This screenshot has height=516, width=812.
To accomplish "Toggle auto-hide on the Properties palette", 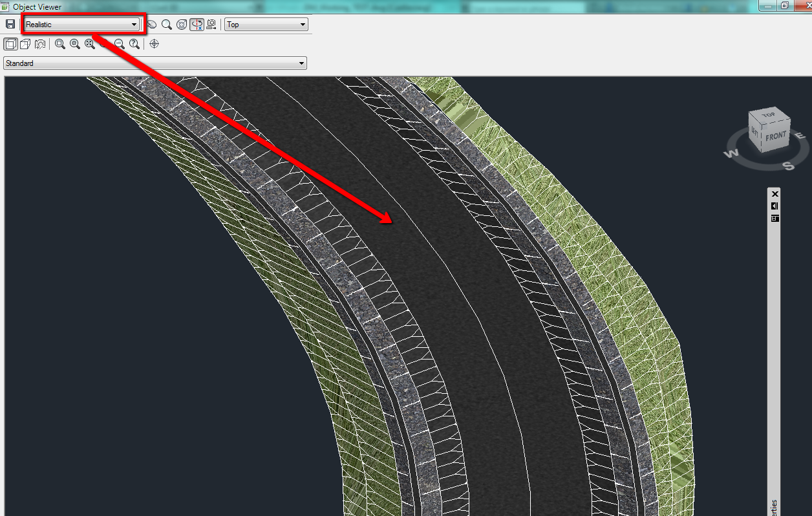I will pyautogui.click(x=775, y=206).
